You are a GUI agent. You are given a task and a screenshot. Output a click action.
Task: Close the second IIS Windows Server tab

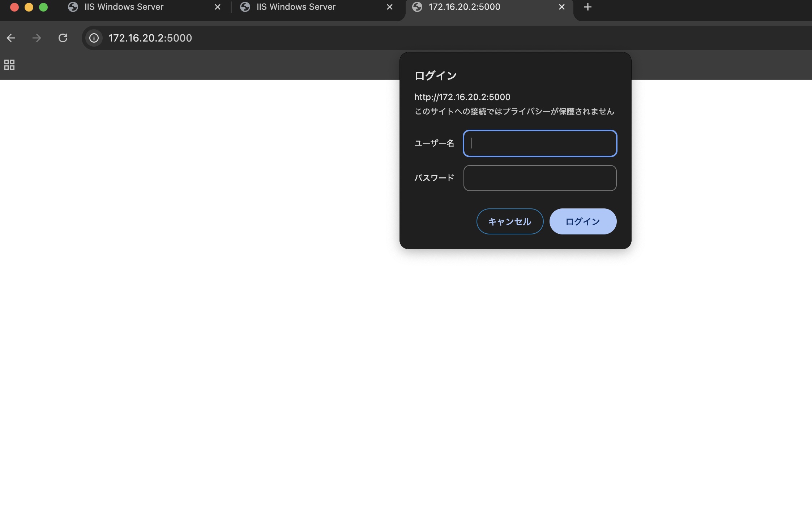(389, 7)
